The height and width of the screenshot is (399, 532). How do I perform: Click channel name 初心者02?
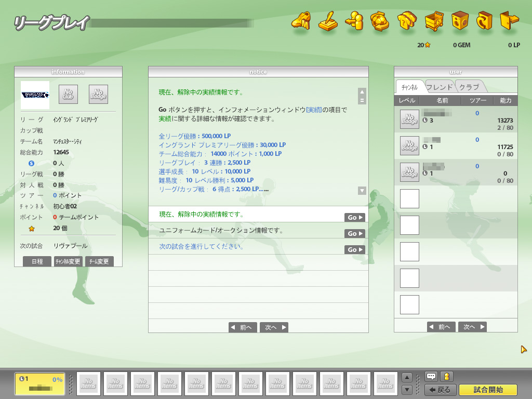coord(65,206)
